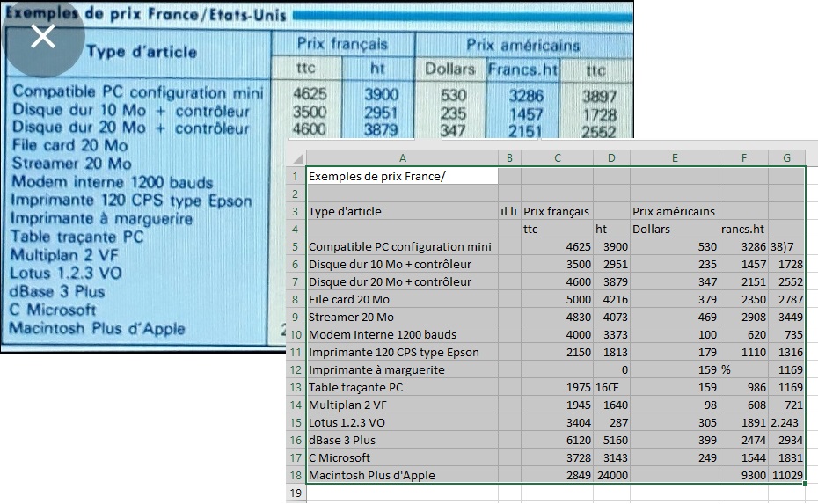The height and width of the screenshot is (504, 818).
Task: Click spreadsheet cell 'C Microsoft'
Action: coord(402,458)
